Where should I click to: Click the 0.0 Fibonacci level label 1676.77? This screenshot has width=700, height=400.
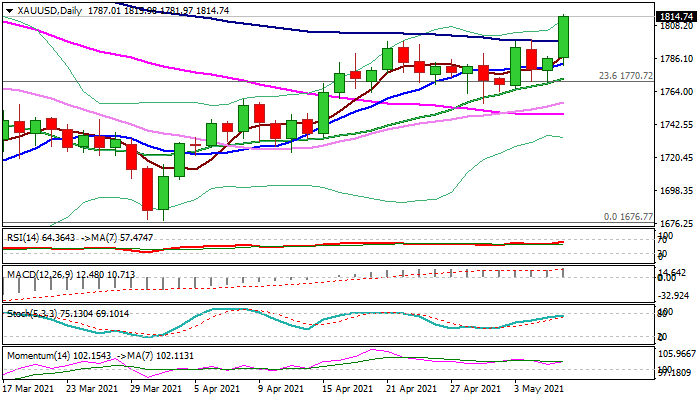[x=629, y=216]
